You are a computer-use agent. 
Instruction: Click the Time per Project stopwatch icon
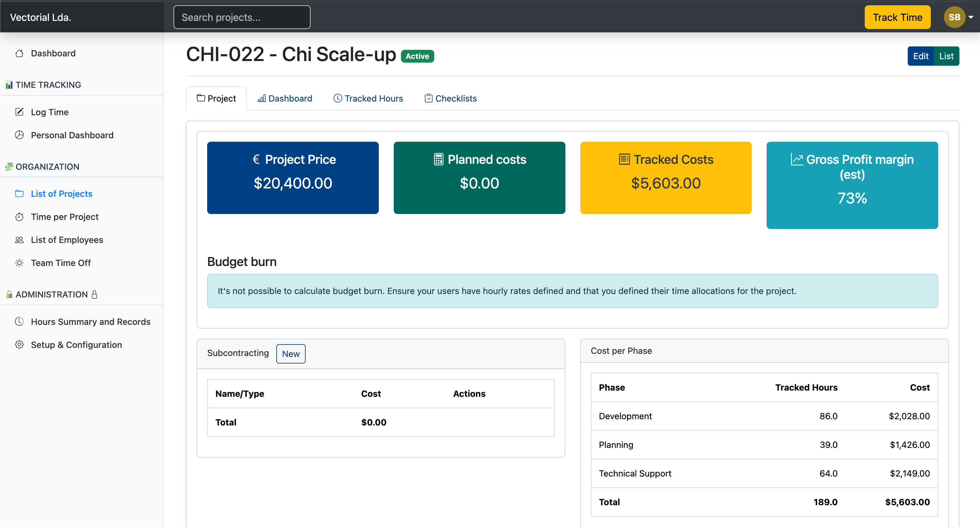[x=19, y=217]
